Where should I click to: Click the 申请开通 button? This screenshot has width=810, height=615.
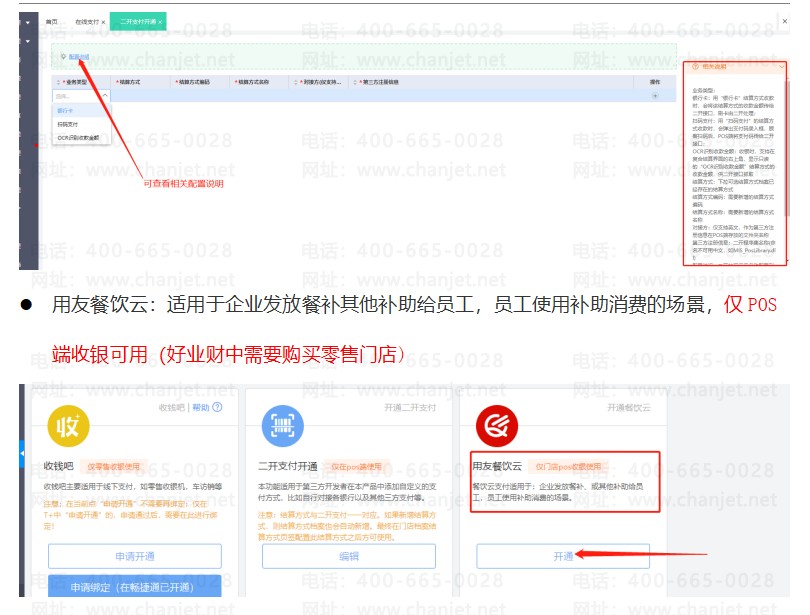pos(135,556)
